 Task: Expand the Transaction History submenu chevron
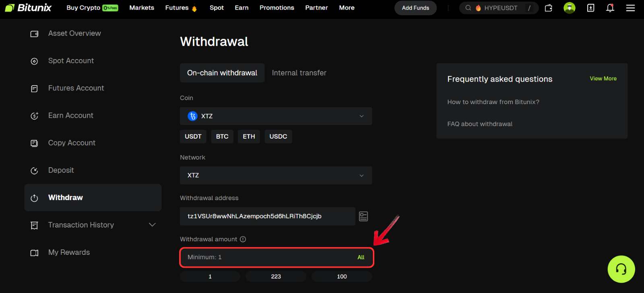152,225
